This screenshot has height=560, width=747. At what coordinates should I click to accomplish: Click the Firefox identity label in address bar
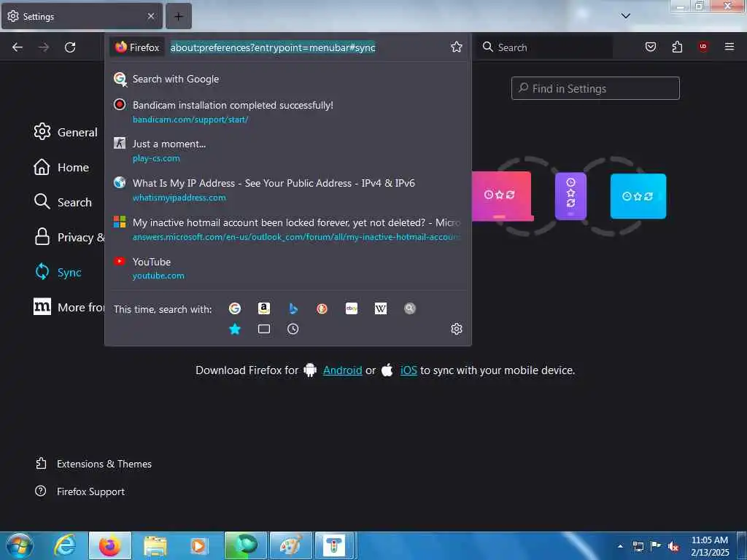pyautogui.click(x=137, y=47)
